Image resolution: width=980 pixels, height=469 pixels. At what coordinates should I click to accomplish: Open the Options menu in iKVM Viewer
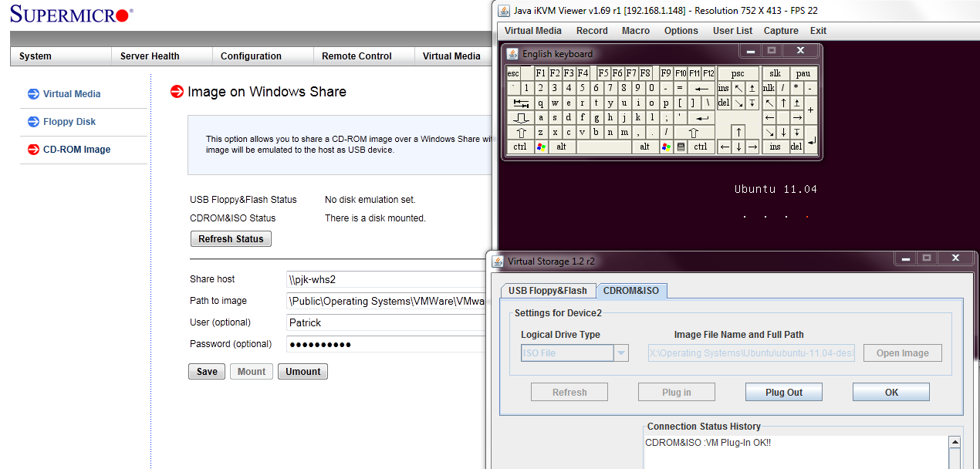click(681, 31)
